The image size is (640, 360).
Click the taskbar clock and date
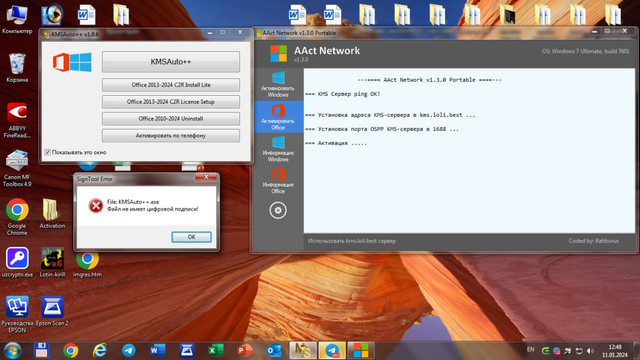[615, 351]
